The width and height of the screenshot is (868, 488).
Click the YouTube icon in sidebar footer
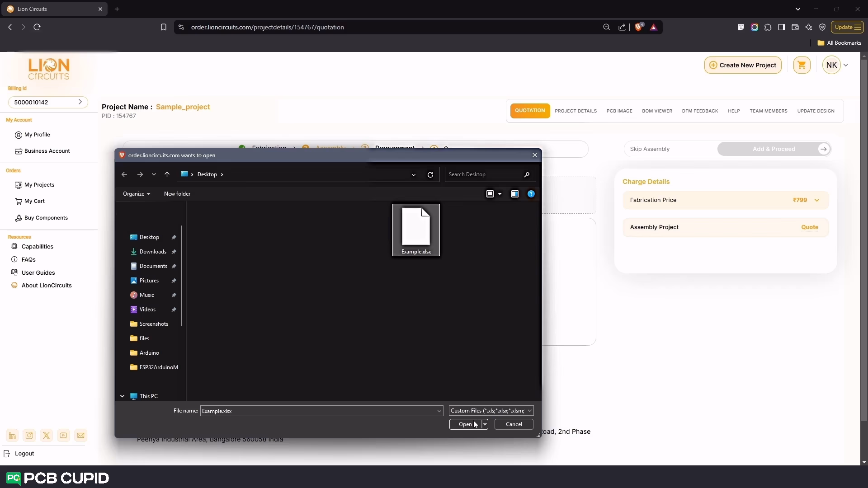[x=64, y=436]
